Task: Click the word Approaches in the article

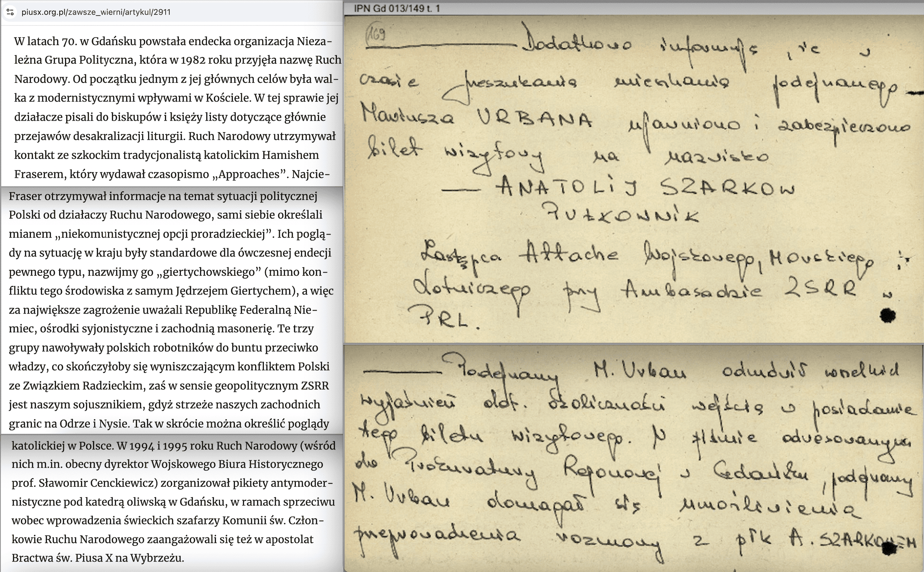Action: tap(249, 174)
